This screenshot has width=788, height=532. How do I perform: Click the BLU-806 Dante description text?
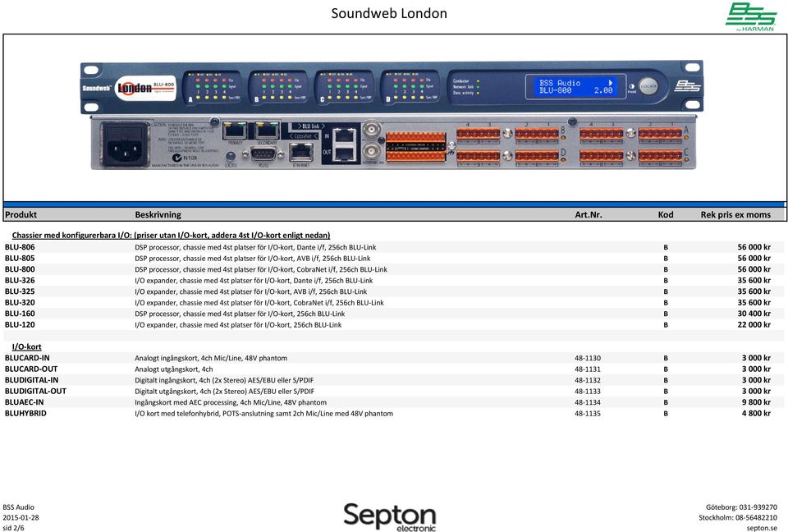(255, 247)
